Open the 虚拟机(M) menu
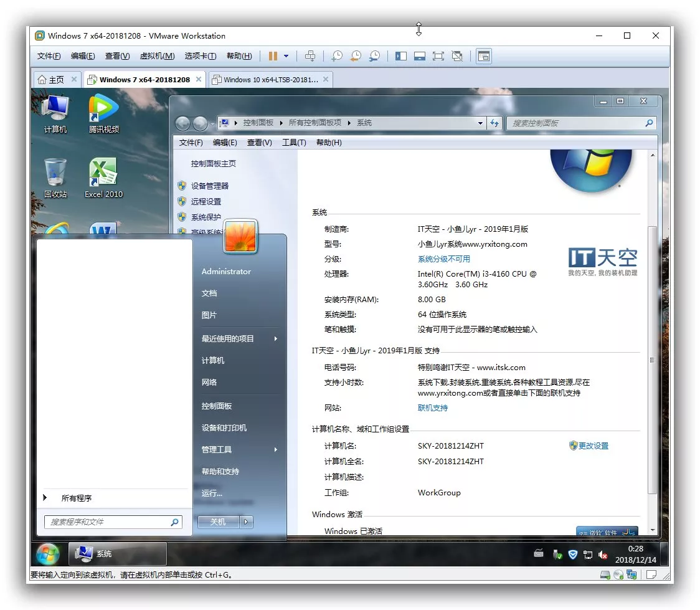 (x=157, y=56)
